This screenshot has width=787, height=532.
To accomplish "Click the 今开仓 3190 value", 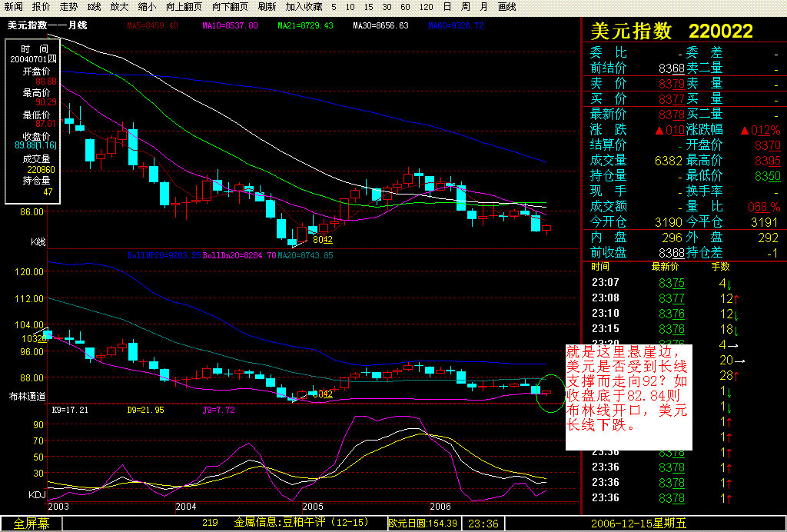I will 669,222.
